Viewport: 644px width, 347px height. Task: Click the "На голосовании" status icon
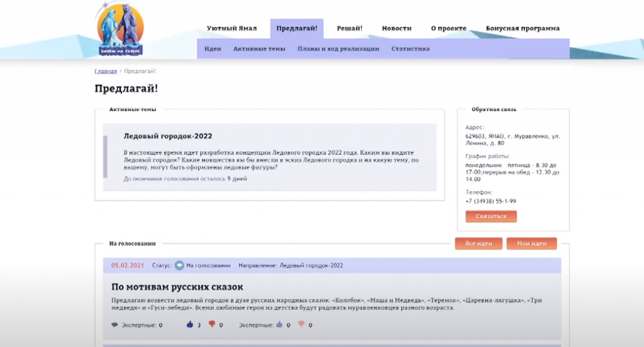179,265
